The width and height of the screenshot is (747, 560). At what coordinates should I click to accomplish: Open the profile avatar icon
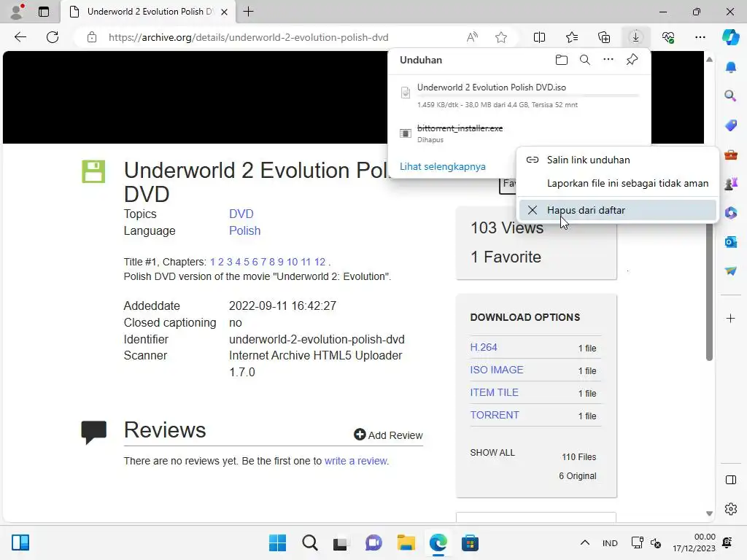[x=17, y=12]
